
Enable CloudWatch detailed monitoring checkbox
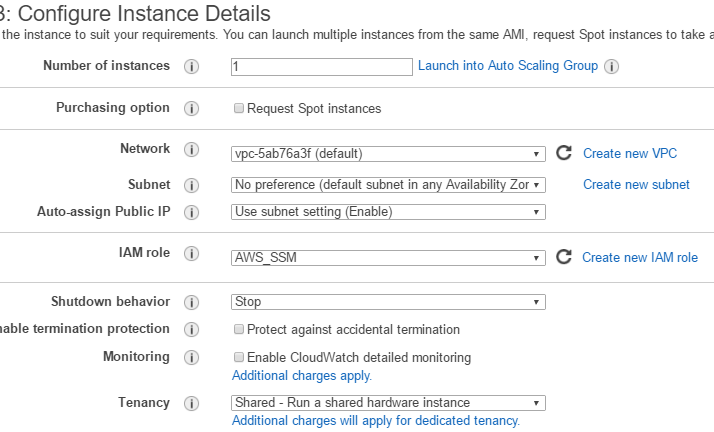coord(239,357)
